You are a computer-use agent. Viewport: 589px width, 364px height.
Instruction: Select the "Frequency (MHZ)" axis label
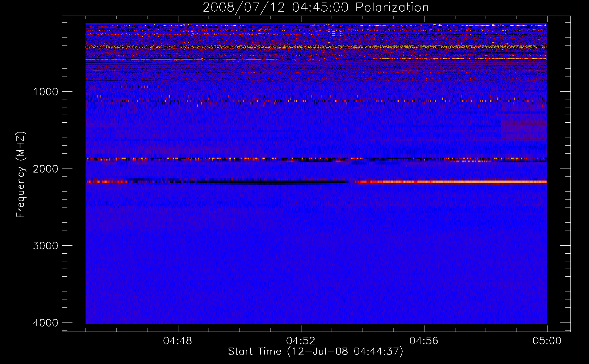(x=21, y=175)
